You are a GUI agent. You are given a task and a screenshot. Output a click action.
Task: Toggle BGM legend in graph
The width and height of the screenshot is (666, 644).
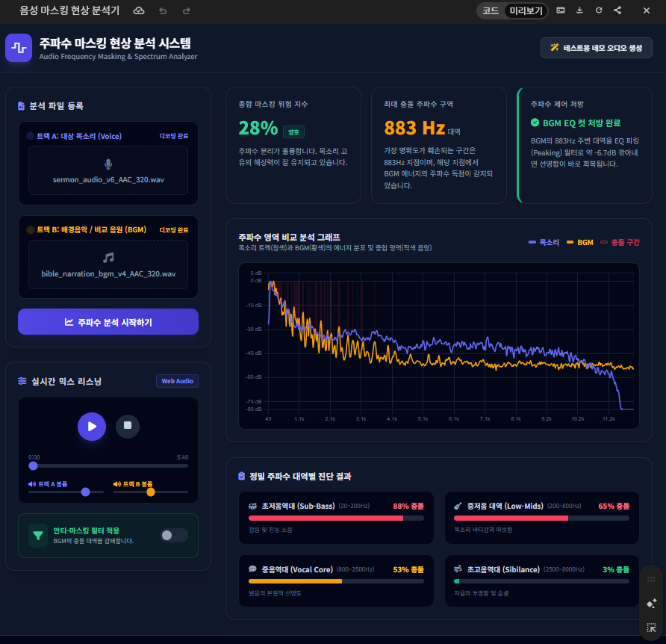click(580, 242)
